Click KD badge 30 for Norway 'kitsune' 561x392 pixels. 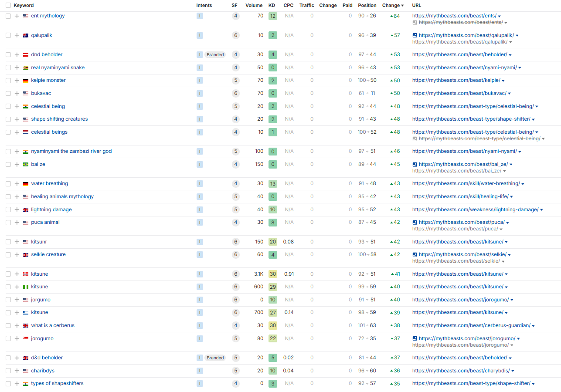pyautogui.click(x=273, y=274)
